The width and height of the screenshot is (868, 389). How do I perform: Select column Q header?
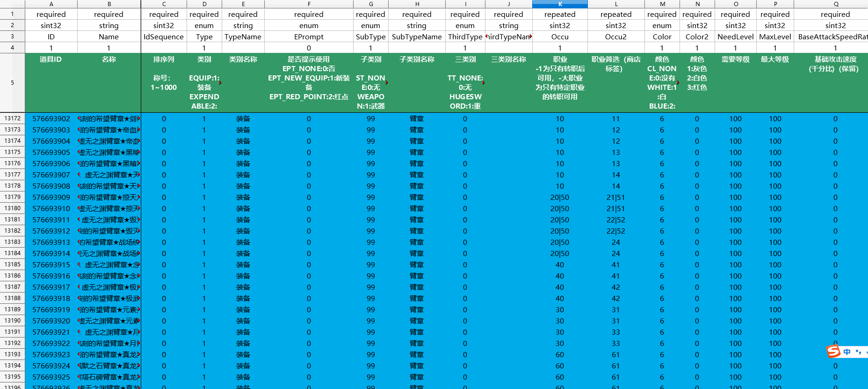tap(835, 4)
